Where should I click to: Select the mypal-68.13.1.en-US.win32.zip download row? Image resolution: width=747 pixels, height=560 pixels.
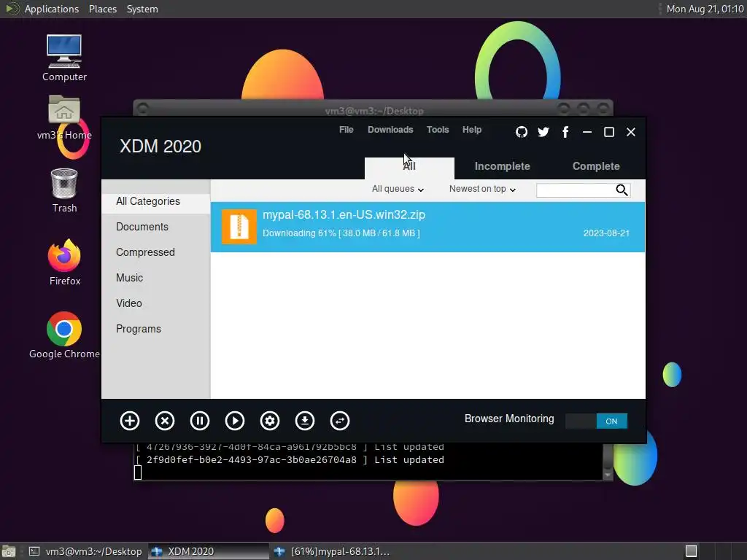click(x=427, y=227)
